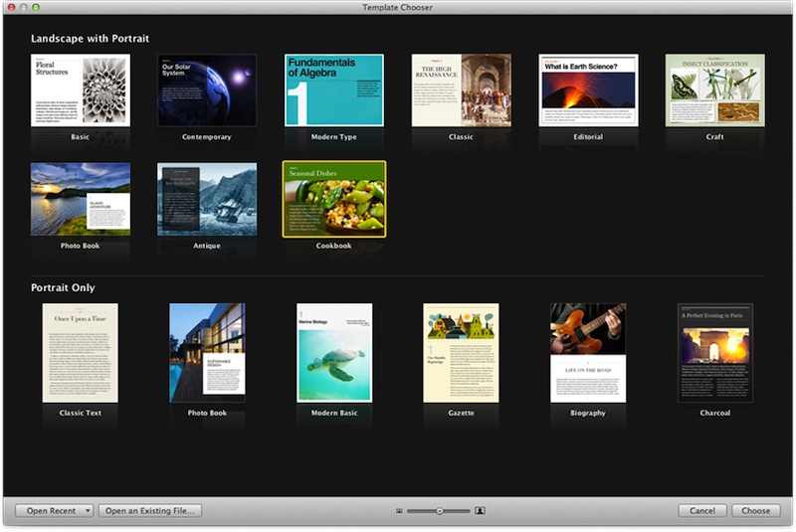Choose the Classic Text portrait template
796x532 pixels.
[x=80, y=353]
